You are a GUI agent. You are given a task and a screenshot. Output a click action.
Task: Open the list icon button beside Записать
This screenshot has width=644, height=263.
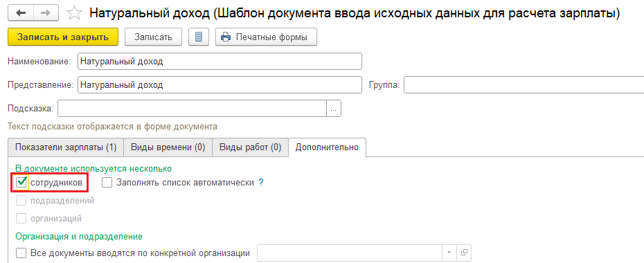[199, 37]
